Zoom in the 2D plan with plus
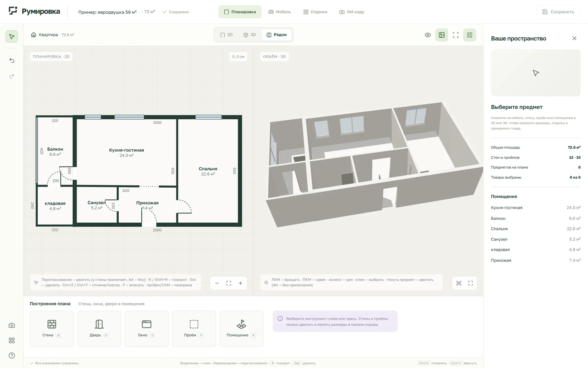 click(240, 283)
